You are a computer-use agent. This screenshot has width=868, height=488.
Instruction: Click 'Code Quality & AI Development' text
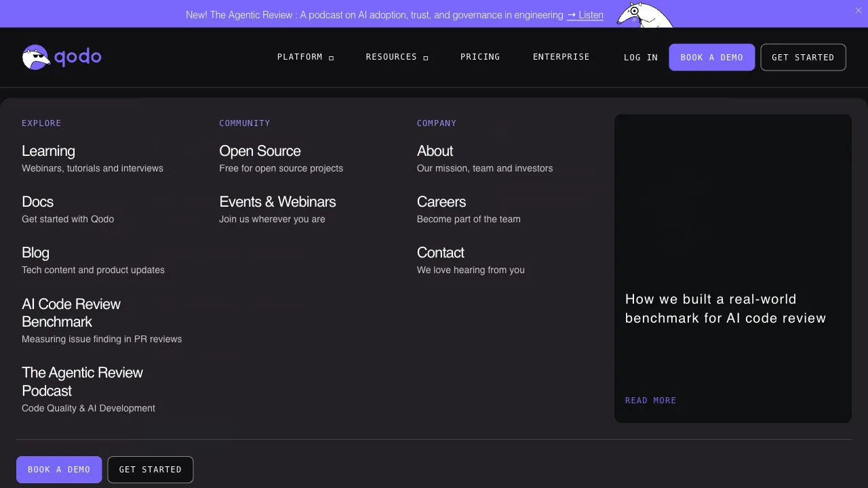tap(88, 408)
